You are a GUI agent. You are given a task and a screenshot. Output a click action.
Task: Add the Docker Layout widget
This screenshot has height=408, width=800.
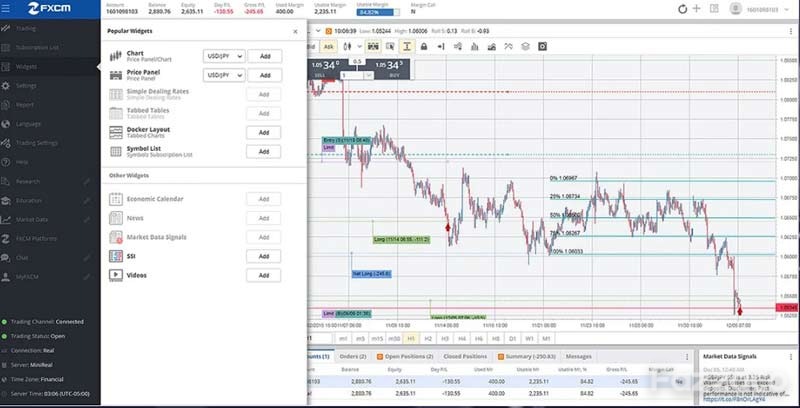(x=263, y=133)
